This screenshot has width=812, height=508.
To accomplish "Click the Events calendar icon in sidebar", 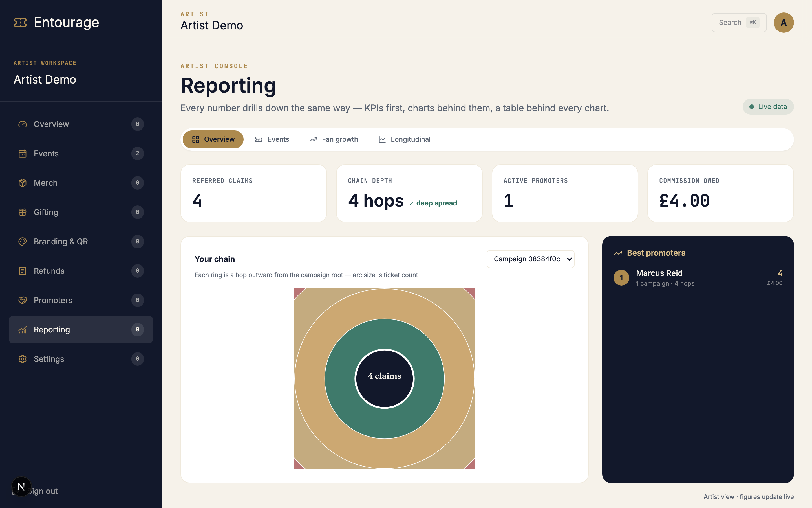I will [x=23, y=154].
